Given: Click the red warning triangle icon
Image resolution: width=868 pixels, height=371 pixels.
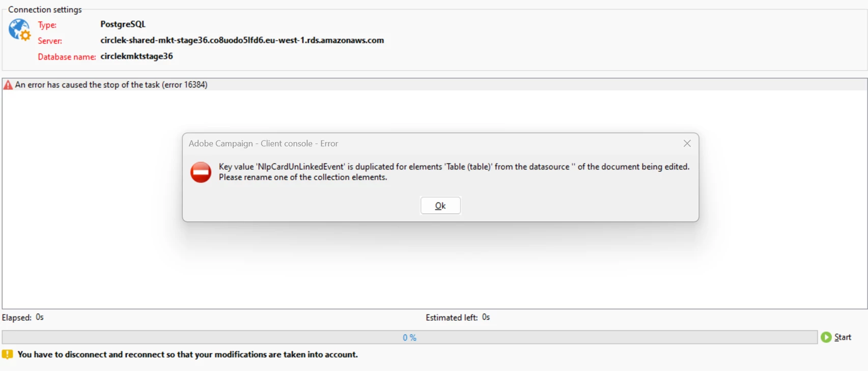Looking at the screenshot, I should pyautogui.click(x=8, y=85).
